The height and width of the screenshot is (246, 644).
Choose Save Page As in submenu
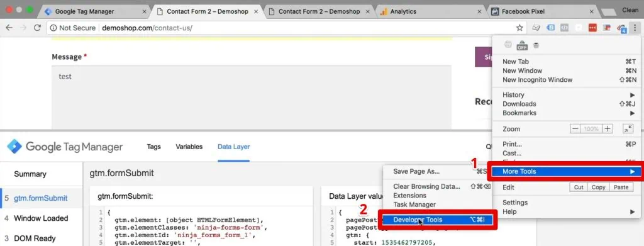point(438,171)
